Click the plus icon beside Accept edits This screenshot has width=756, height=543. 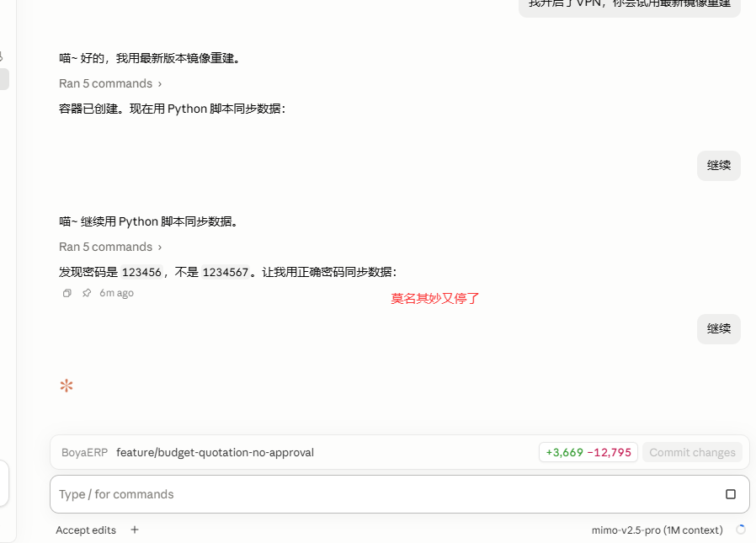click(x=135, y=530)
